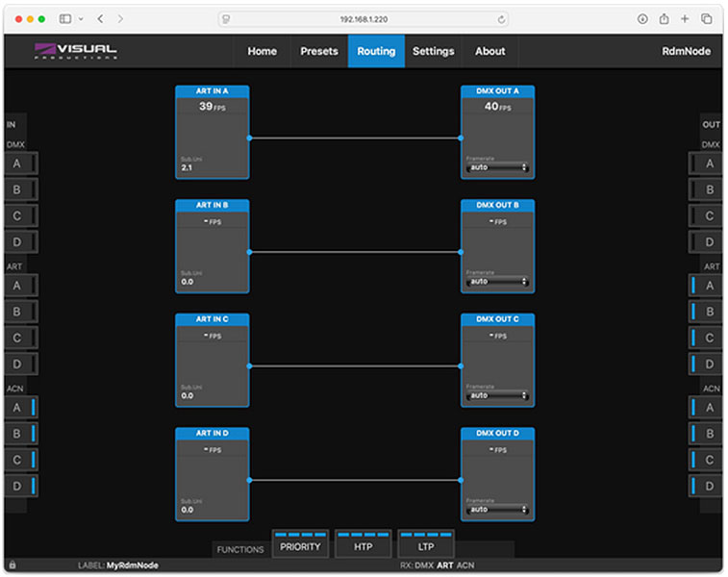Open a new tab with plus icon
Screen dimensions: 728x577
pyautogui.click(x=685, y=18)
